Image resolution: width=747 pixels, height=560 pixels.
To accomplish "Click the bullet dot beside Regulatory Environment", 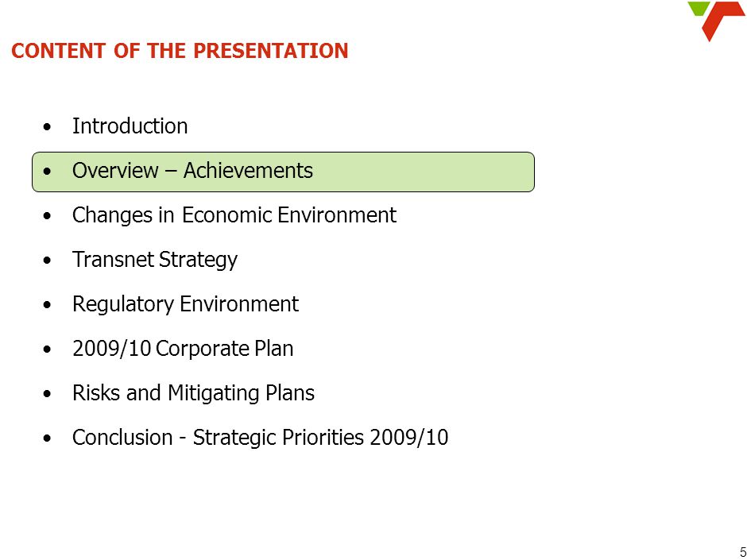I will click(x=47, y=305).
